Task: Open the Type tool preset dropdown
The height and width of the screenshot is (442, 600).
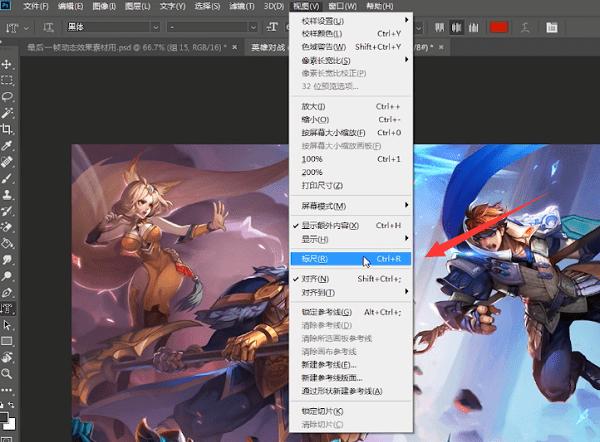Action: (26, 28)
